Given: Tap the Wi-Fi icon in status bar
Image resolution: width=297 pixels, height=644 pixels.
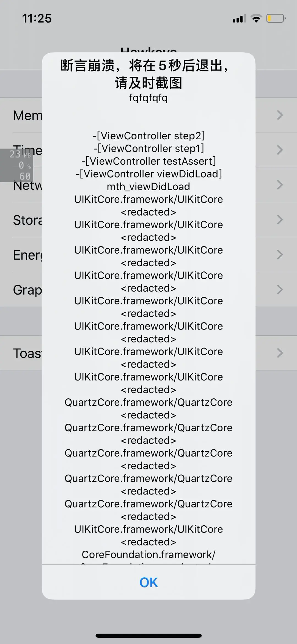Looking at the screenshot, I should pyautogui.click(x=256, y=18).
